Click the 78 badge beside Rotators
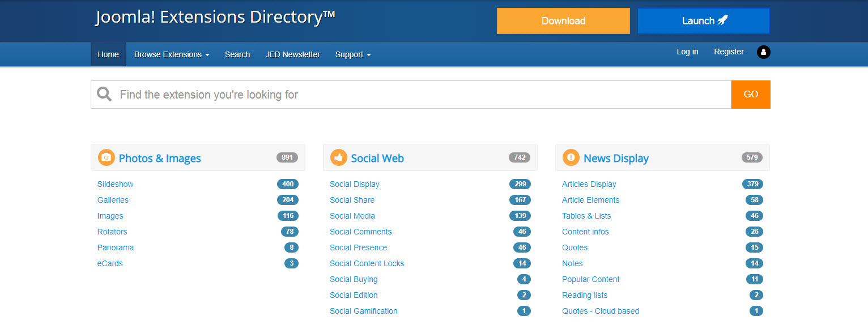 290,232
